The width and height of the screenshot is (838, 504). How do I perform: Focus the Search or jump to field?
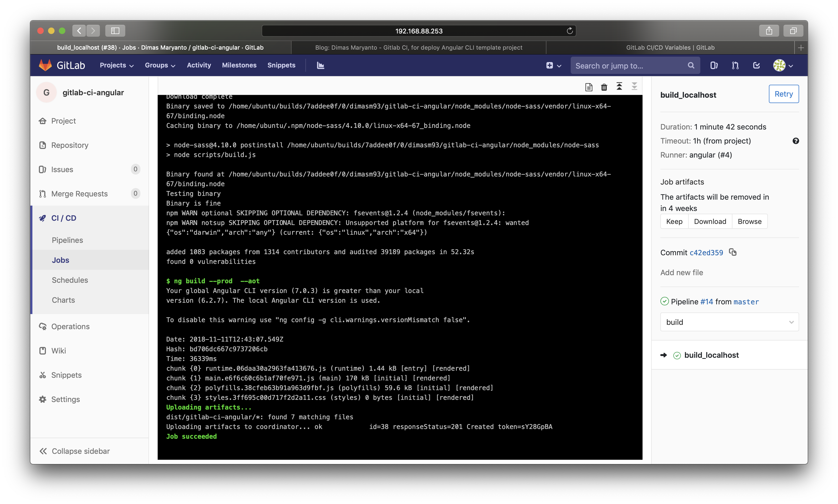(x=635, y=66)
